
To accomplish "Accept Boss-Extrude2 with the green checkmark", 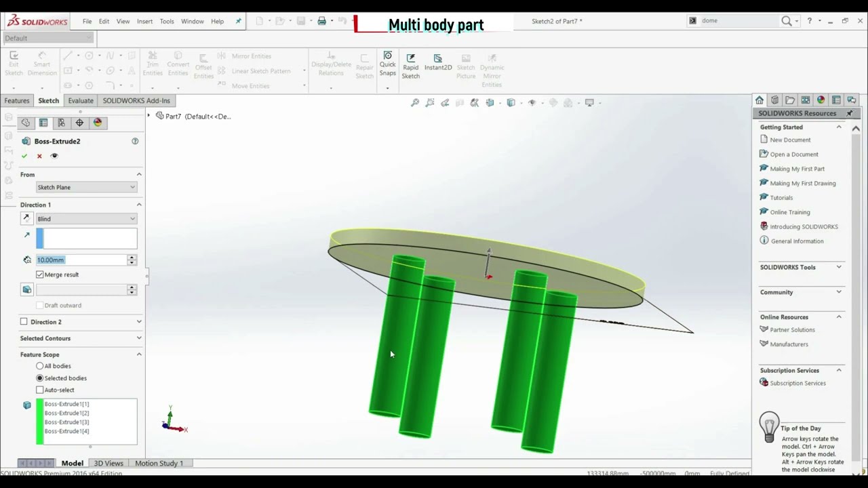I will click(x=24, y=156).
